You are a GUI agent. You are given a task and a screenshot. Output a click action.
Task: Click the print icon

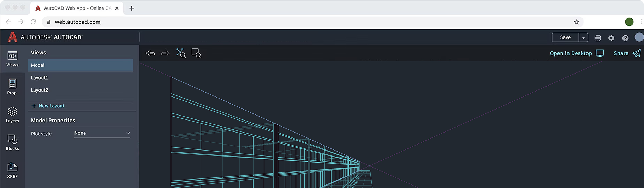(597, 38)
